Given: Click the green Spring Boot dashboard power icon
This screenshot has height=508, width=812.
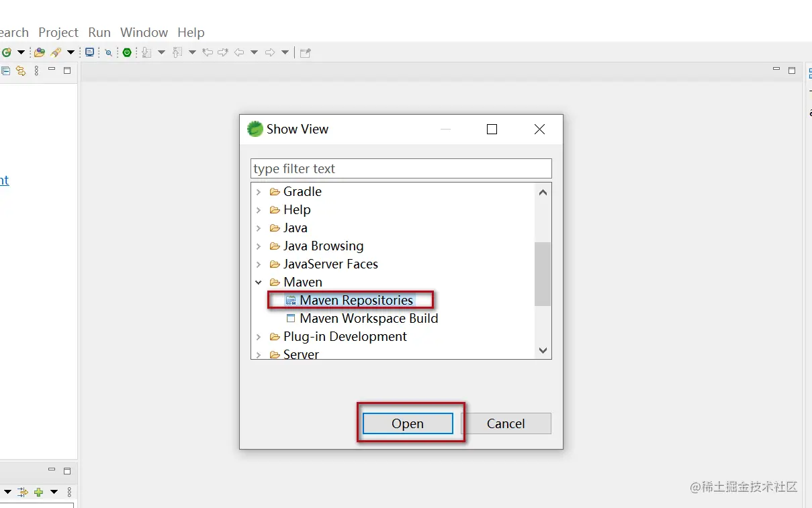Looking at the screenshot, I should (127, 52).
